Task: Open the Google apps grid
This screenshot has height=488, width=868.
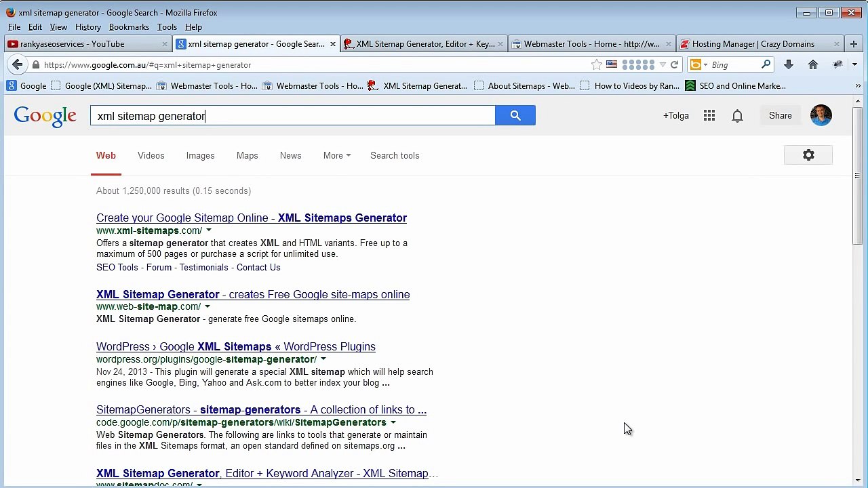Action: click(x=709, y=116)
